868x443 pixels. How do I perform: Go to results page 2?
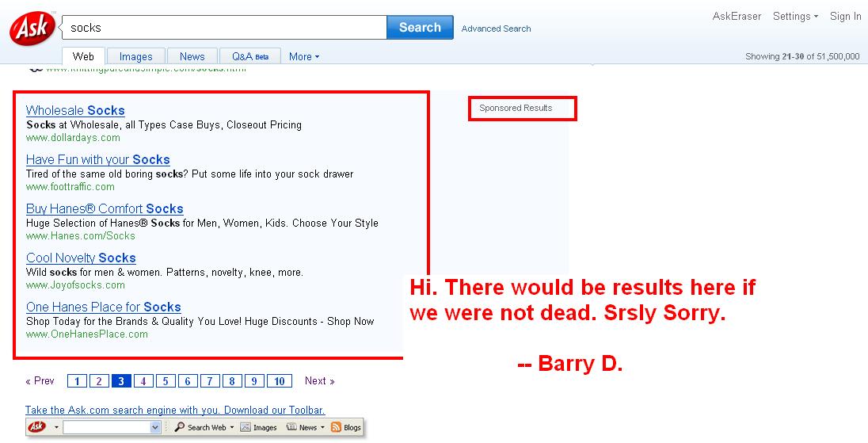pos(99,381)
